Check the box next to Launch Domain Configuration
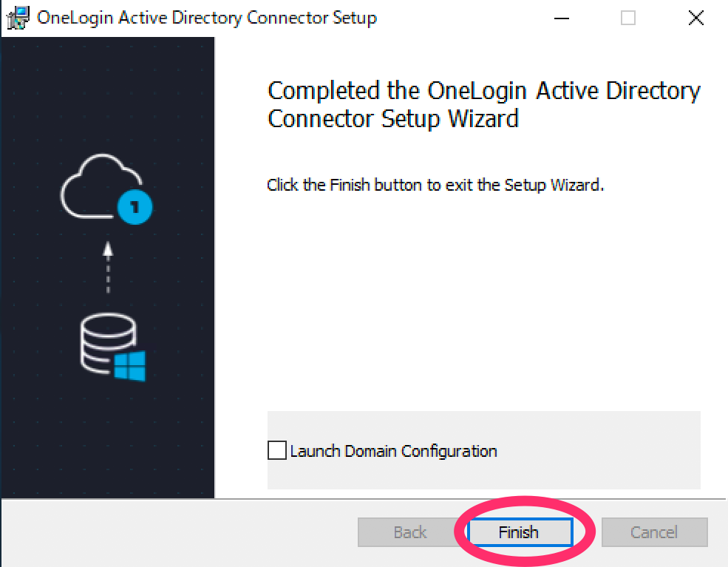This screenshot has height=567, width=728. pos(276,449)
